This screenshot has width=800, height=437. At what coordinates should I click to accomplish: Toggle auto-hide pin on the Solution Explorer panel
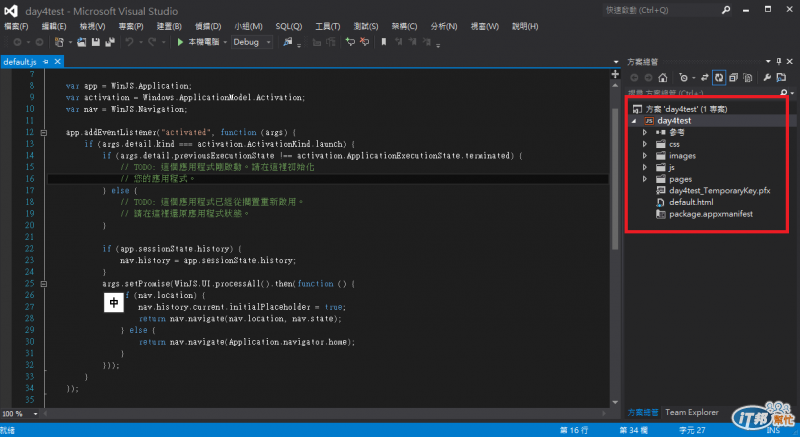(779, 62)
